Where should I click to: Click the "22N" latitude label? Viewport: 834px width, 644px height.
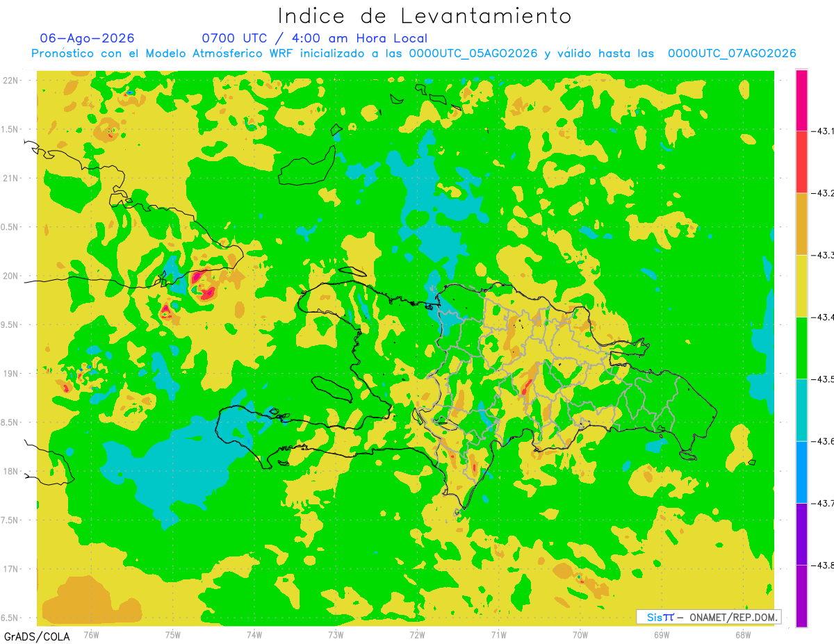coord(10,81)
